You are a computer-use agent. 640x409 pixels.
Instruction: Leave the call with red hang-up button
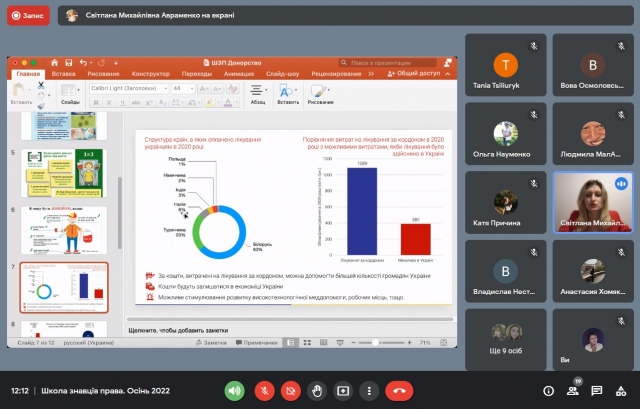tap(399, 391)
